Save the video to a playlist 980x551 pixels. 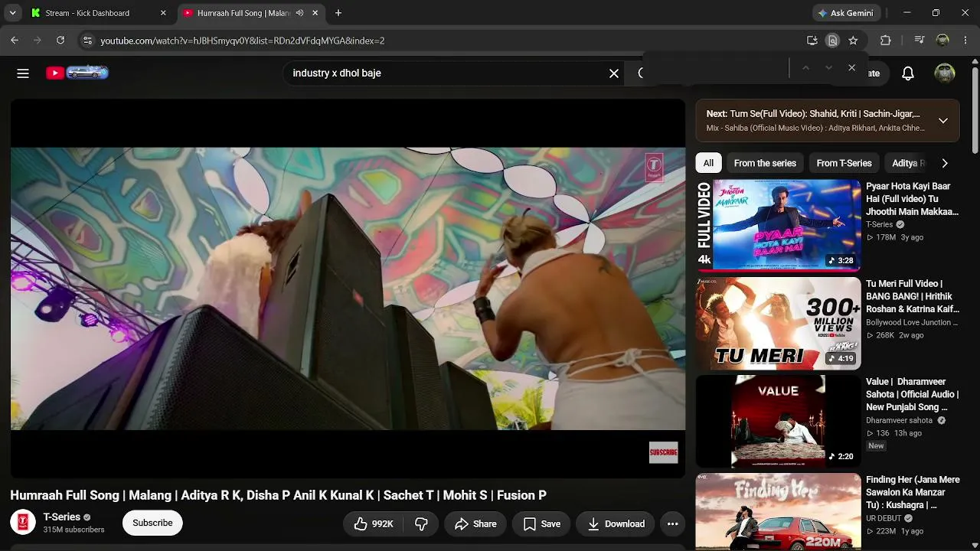pyautogui.click(x=542, y=524)
